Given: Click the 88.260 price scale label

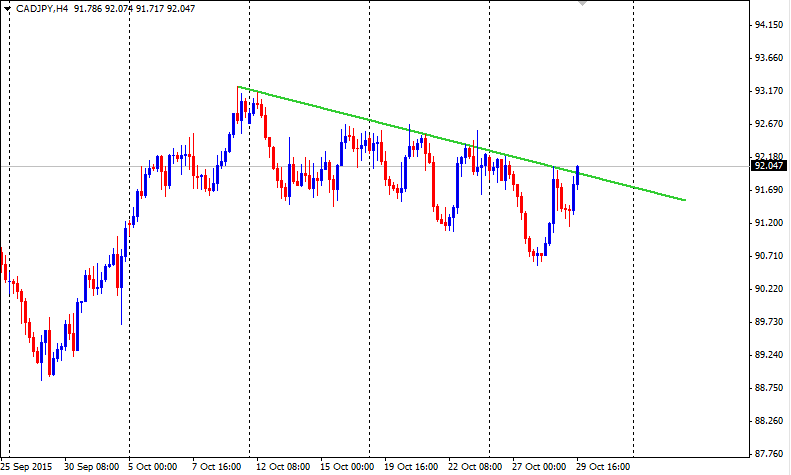Looking at the screenshot, I should point(769,421).
